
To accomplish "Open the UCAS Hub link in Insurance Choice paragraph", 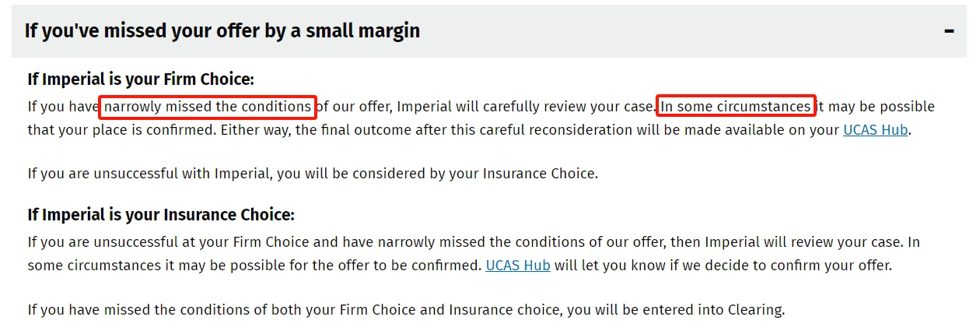I will pyautogui.click(x=518, y=266).
